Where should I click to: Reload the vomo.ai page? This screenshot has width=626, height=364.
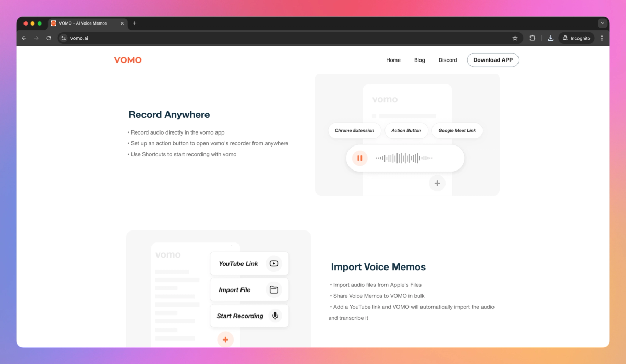coord(49,38)
